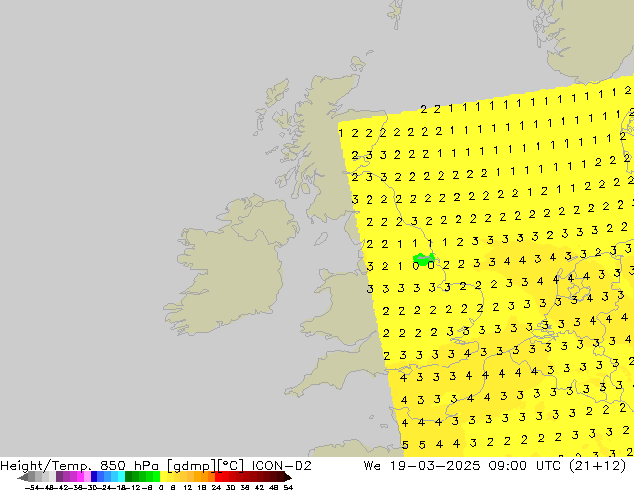Click the green 0°C patch on the map
Screen dimensions: 634x490
coord(424,259)
